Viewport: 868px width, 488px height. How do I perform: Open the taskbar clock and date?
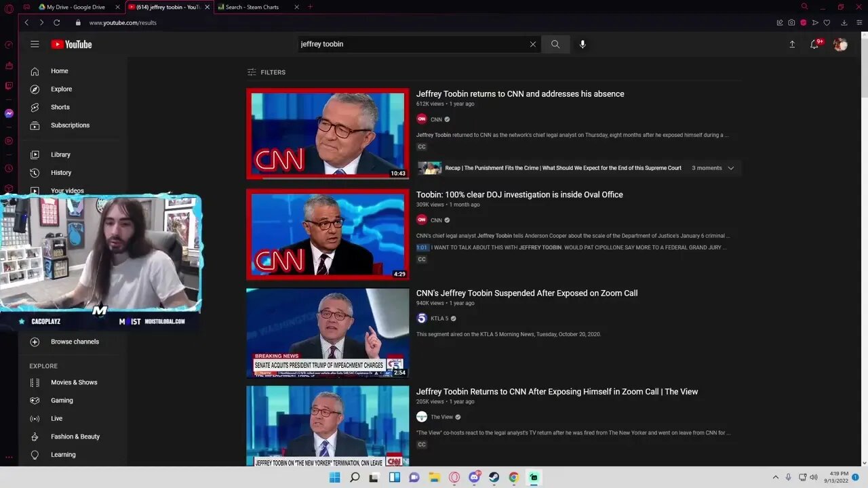(x=835, y=477)
